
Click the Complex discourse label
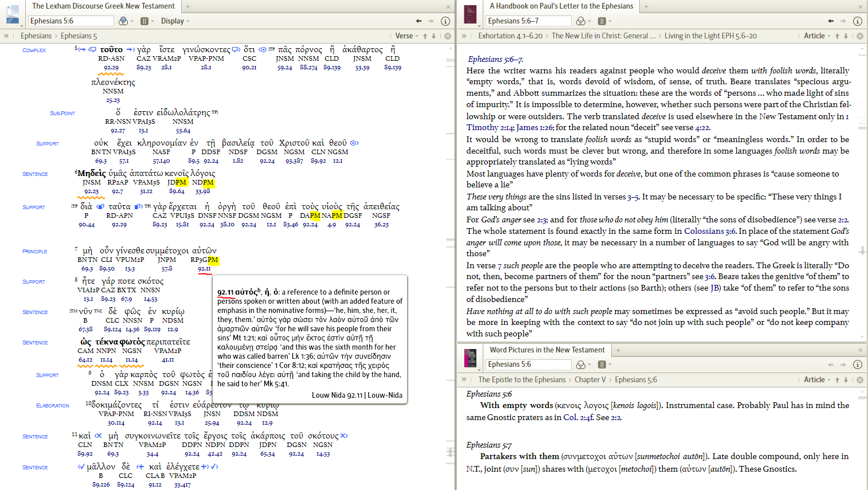pyautogui.click(x=34, y=50)
